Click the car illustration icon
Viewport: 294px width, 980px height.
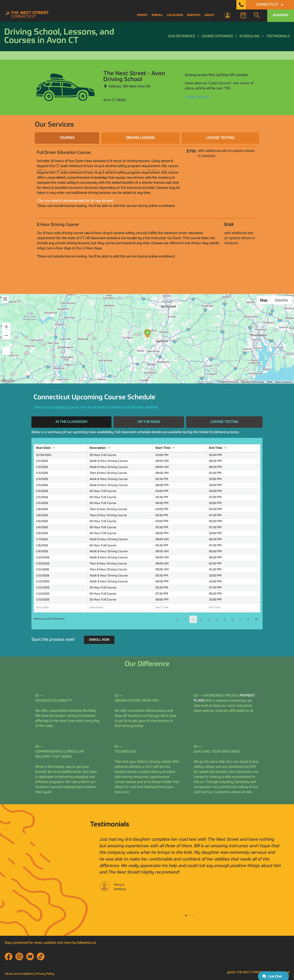pyautogui.click(x=65, y=87)
